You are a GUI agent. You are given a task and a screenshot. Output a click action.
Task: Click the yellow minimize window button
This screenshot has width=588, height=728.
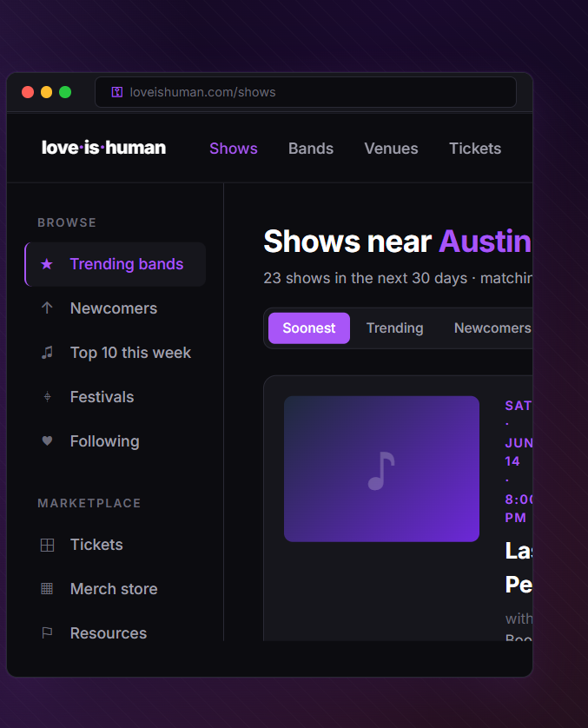[x=46, y=92]
